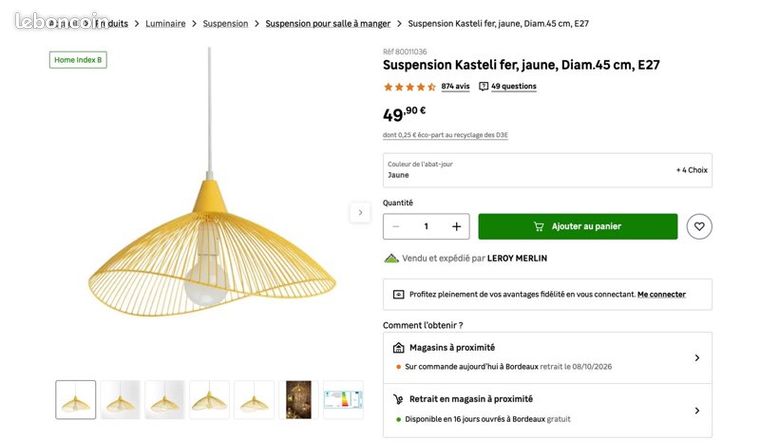Viewport: 760px width, 445px height.
Task: Click Ajouter au panier button
Action: click(578, 226)
